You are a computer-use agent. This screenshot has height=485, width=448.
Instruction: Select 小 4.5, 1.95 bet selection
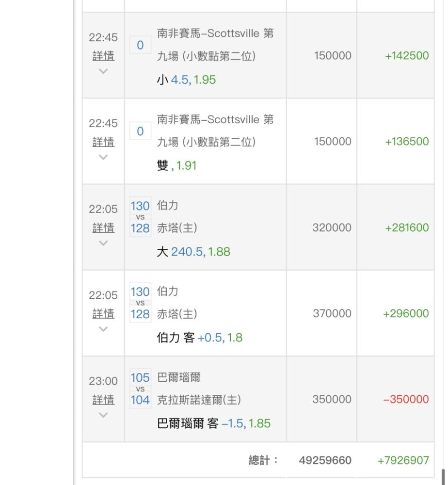186,80
